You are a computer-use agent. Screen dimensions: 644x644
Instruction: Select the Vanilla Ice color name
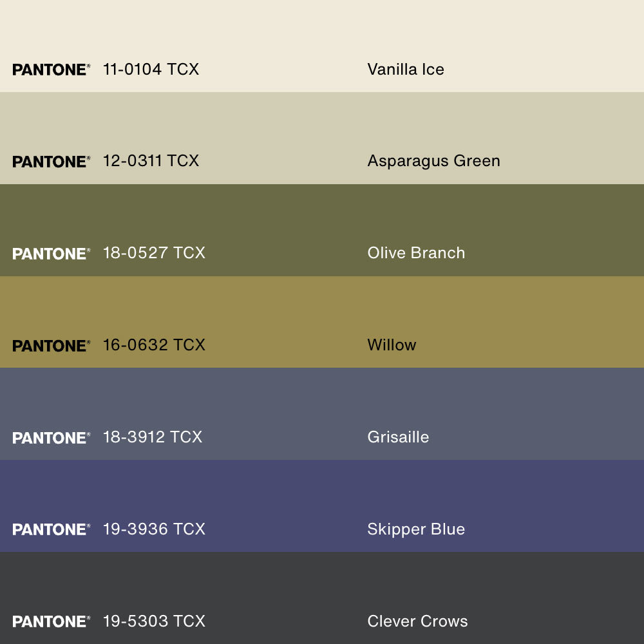click(x=406, y=69)
